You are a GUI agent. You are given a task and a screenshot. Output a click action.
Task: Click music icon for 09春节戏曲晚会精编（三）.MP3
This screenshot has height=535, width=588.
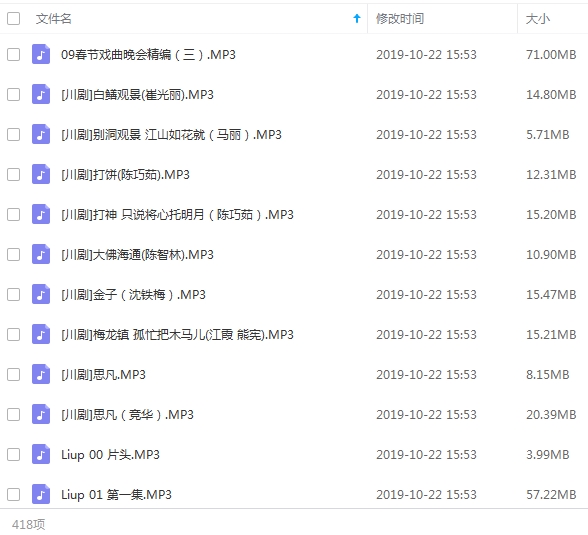(x=41, y=54)
